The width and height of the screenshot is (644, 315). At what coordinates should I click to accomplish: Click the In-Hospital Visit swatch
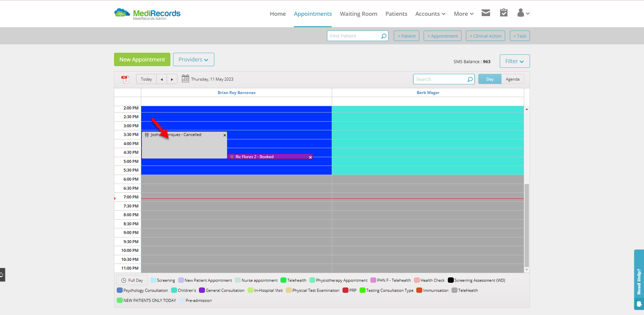tap(251, 290)
